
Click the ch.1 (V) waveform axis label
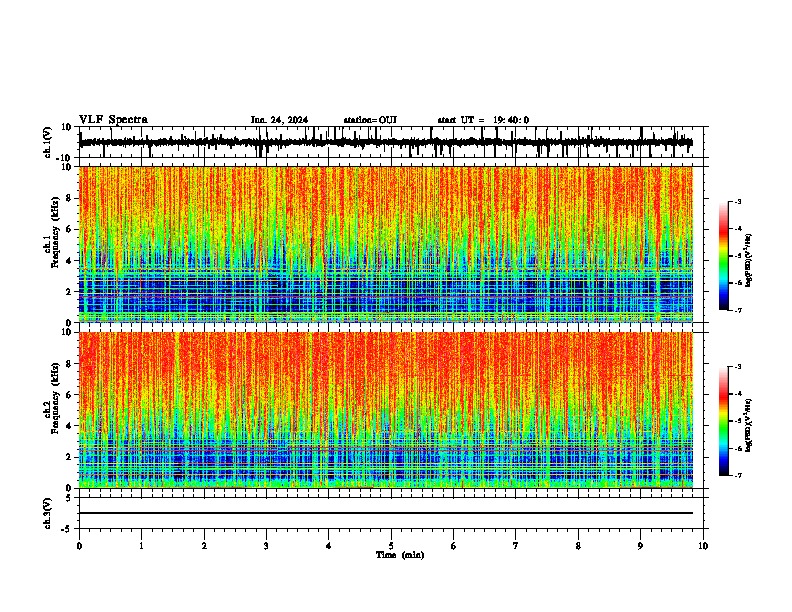48,142
